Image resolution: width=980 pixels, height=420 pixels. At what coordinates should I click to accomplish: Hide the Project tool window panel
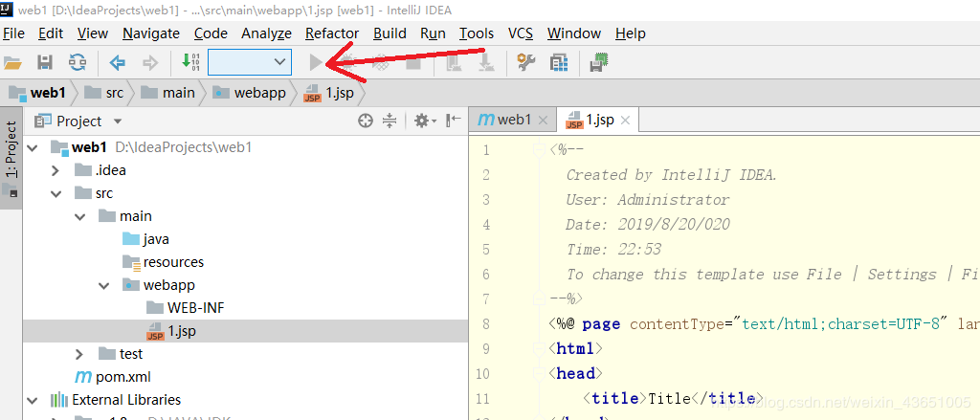454,120
